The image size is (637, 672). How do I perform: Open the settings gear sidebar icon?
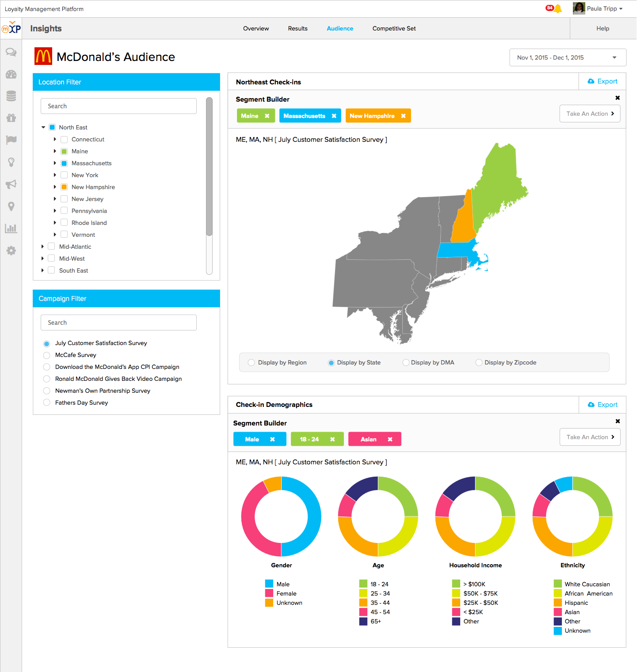click(11, 251)
